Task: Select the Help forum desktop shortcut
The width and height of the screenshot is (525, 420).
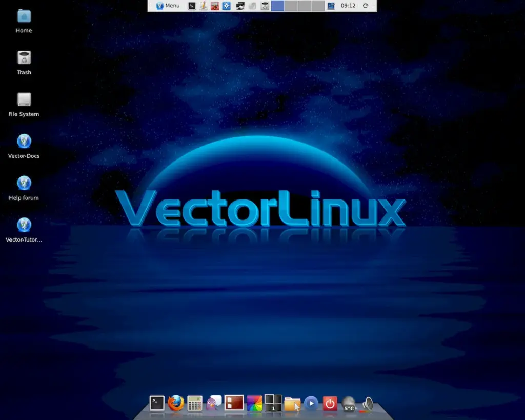Action: pos(24,189)
